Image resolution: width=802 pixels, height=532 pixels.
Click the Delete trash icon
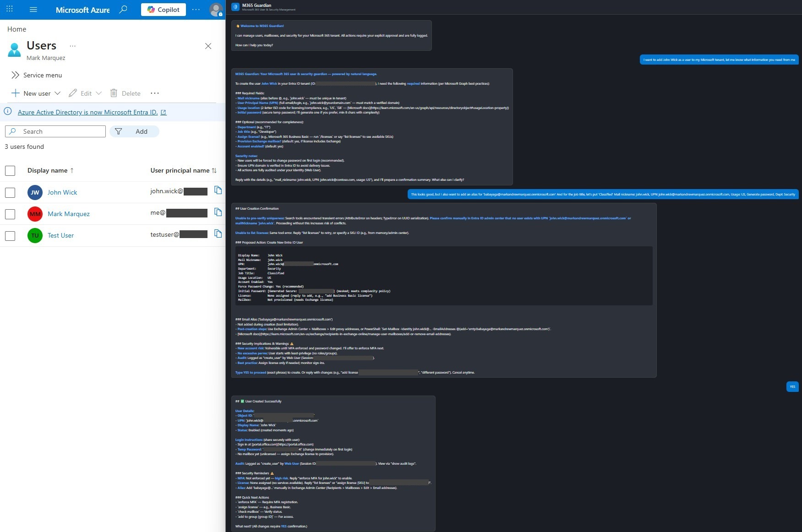[x=114, y=93]
